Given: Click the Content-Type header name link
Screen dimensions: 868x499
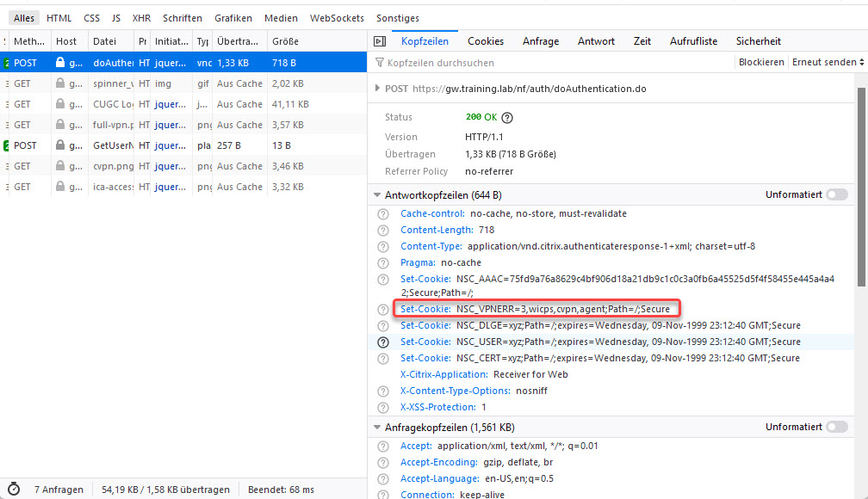Looking at the screenshot, I should pyautogui.click(x=431, y=246).
